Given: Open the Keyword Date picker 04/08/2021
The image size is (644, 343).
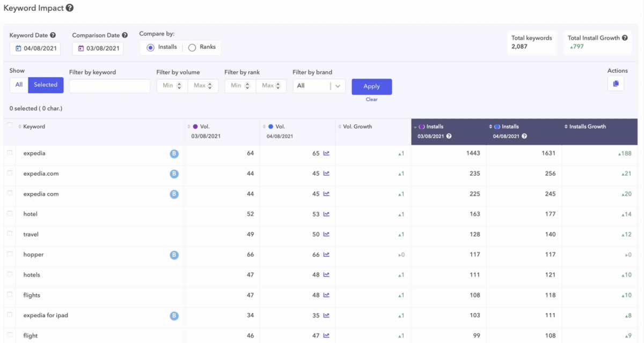Looking at the screenshot, I should point(35,48).
